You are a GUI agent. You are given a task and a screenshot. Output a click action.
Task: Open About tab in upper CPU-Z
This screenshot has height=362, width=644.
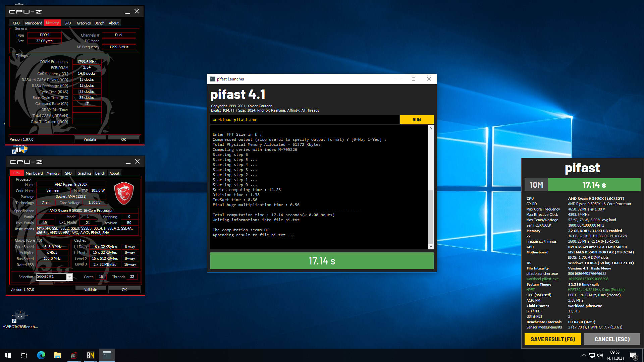pyautogui.click(x=114, y=23)
